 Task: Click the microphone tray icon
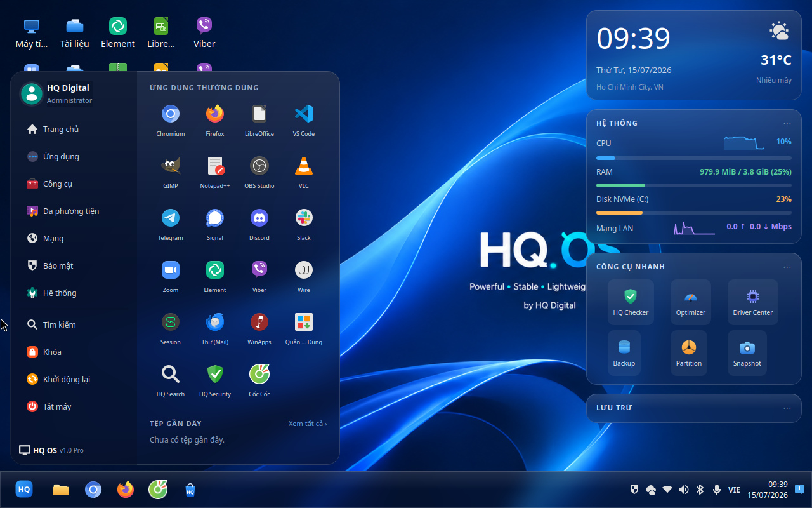(717, 490)
